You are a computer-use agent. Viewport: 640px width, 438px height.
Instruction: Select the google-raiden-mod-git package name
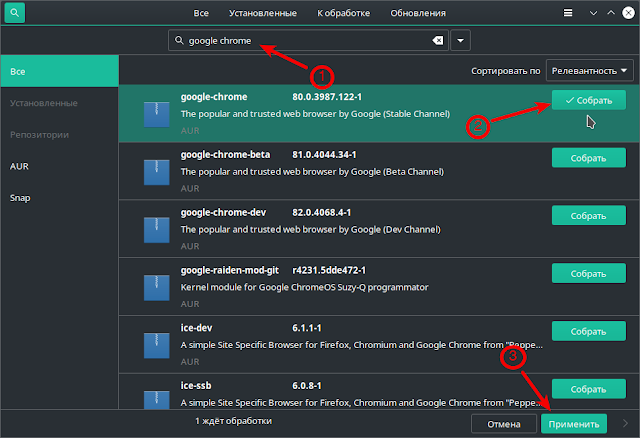coord(230,270)
